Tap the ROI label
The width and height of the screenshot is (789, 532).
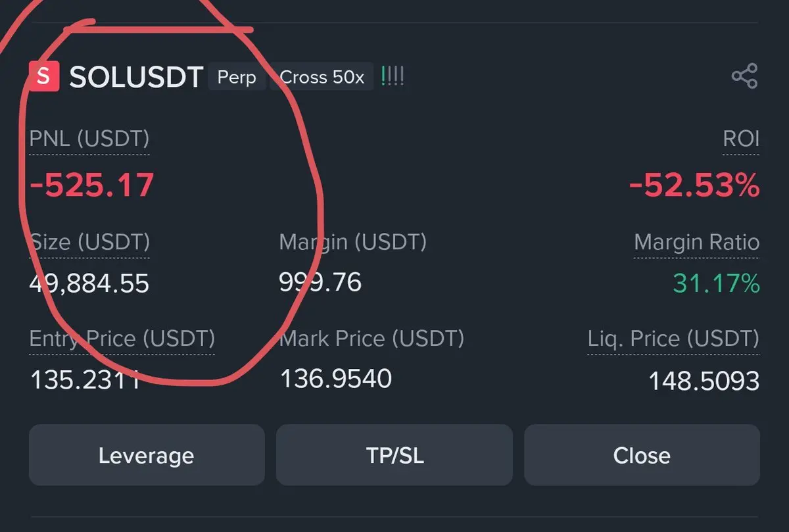pyautogui.click(x=740, y=139)
